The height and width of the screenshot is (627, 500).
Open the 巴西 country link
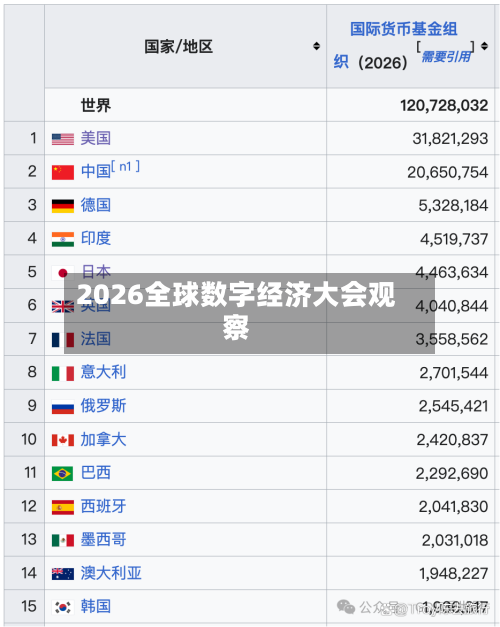coord(96,473)
